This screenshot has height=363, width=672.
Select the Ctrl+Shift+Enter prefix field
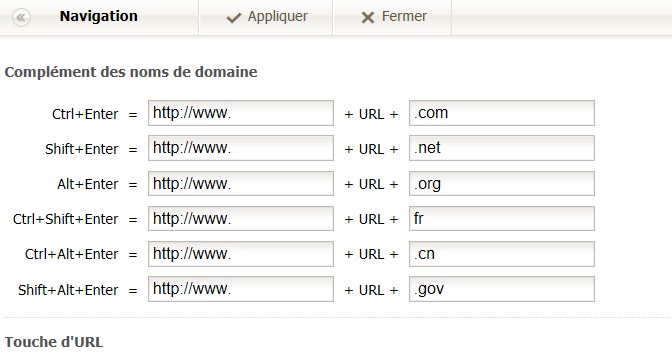pyautogui.click(x=241, y=219)
